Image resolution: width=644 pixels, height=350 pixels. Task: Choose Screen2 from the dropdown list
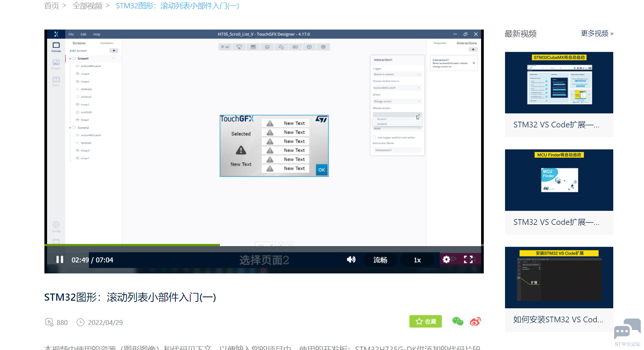pos(382,124)
